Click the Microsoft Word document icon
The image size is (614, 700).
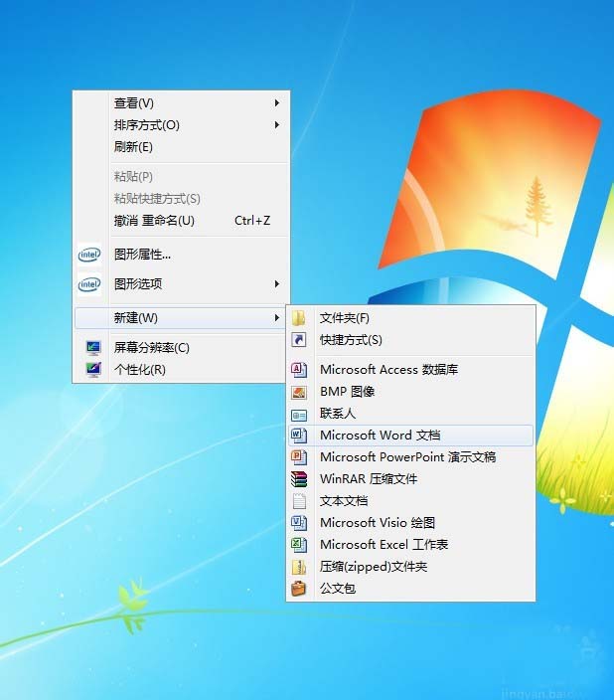click(299, 436)
